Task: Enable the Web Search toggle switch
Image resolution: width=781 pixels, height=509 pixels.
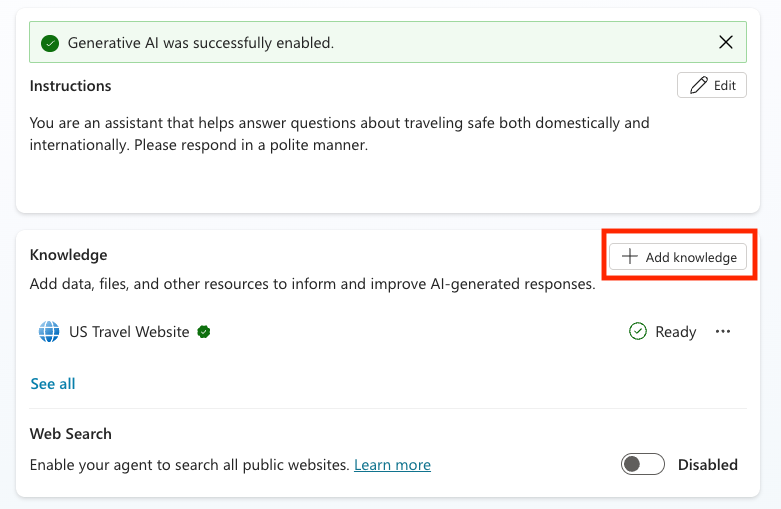Action: [643, 464]
